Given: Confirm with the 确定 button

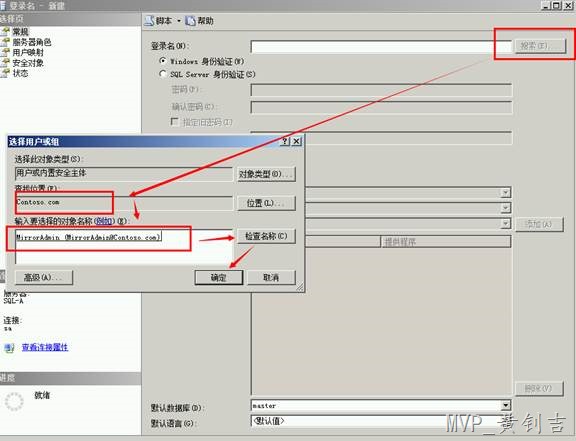Looking at the screenshot, I should pos(219,277).
